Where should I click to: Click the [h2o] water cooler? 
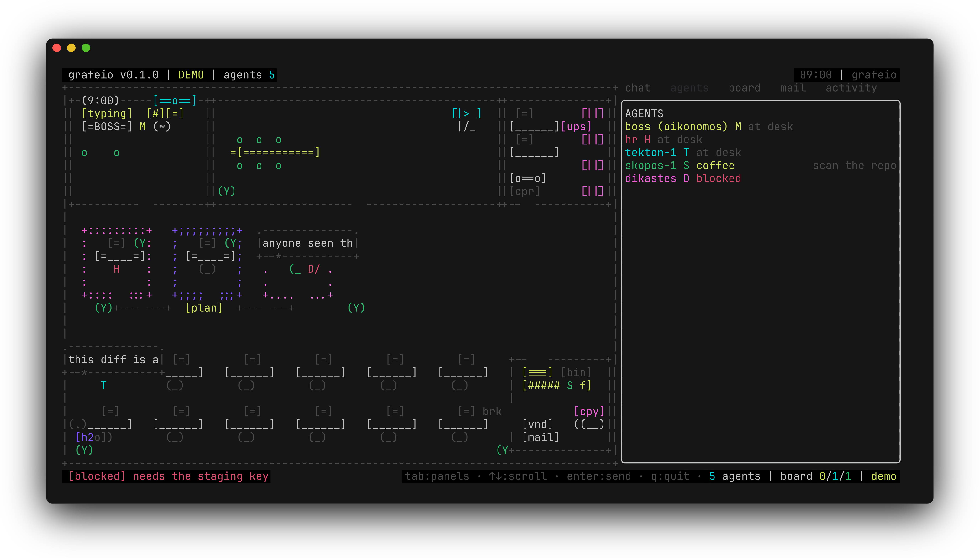91,437
